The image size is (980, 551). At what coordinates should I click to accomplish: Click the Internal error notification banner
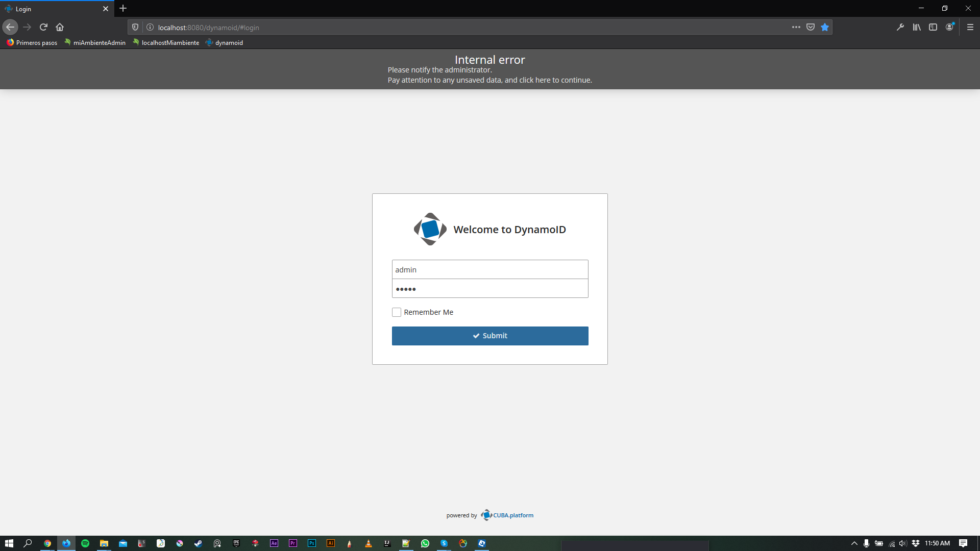(490, 69)
